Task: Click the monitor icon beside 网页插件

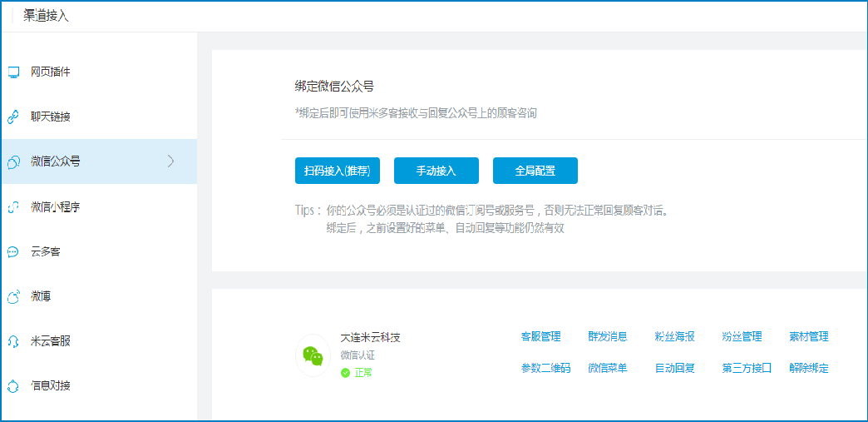Action: point(13,72)
